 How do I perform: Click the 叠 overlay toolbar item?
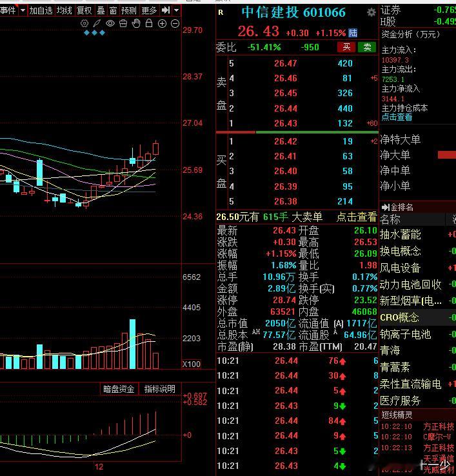coord(101,10)
